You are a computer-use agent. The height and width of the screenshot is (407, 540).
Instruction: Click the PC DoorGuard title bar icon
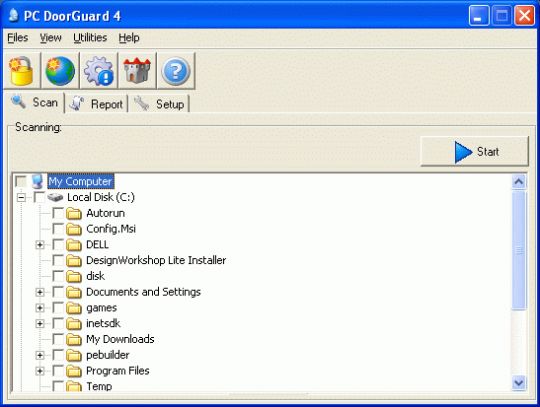coord(13,15)
